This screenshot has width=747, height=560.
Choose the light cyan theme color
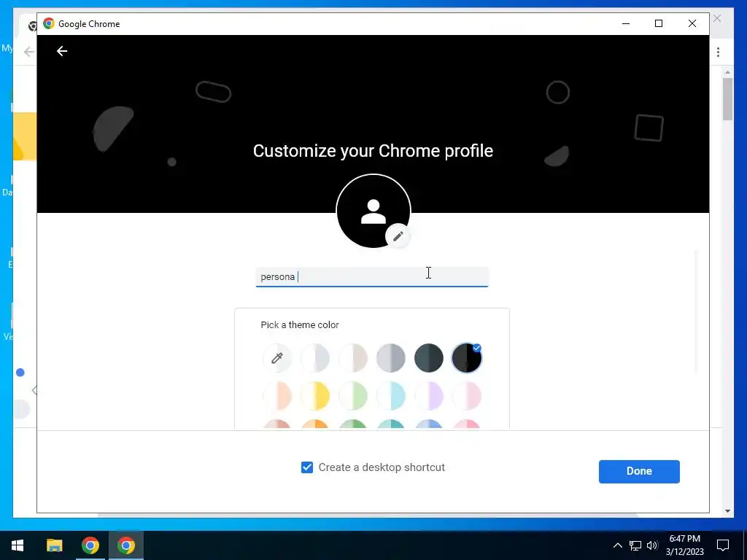391,396
